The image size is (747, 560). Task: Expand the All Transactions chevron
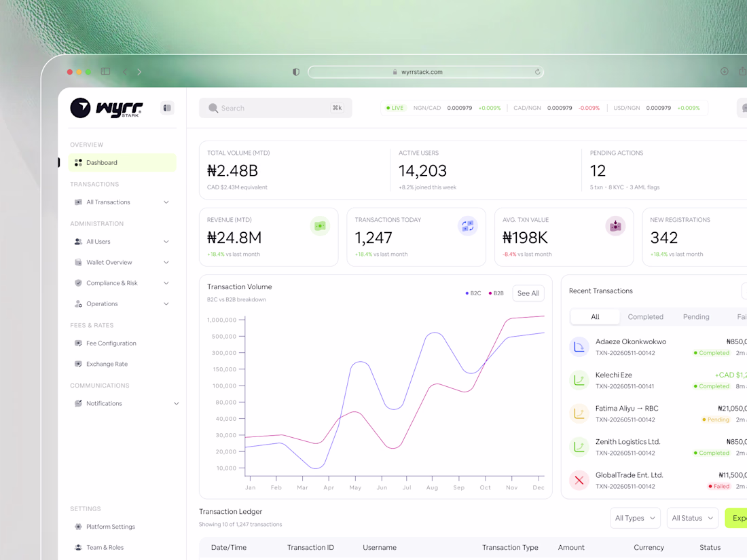pos(166,202)
